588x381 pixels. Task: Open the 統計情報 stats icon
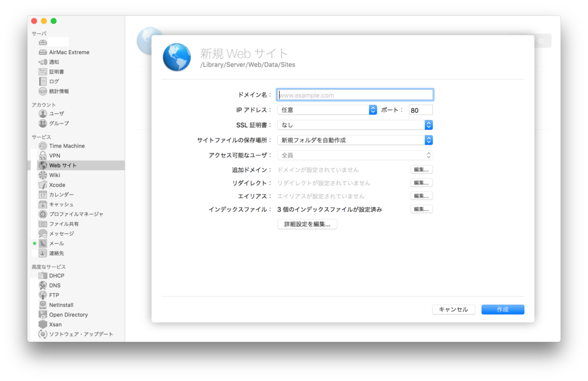coord(42,91)
